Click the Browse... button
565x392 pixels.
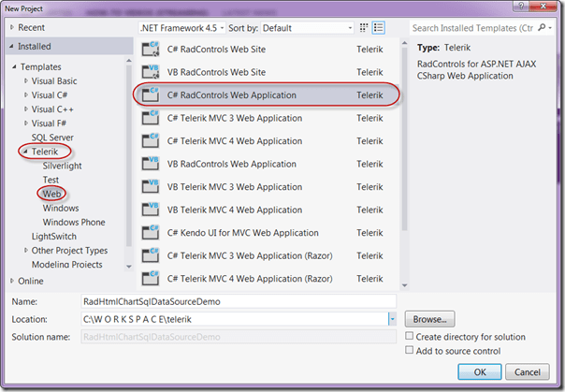(429, 319)
